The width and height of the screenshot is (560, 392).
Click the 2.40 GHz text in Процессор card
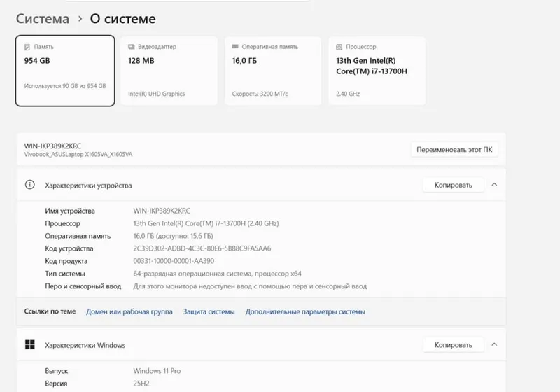[348, 94]
